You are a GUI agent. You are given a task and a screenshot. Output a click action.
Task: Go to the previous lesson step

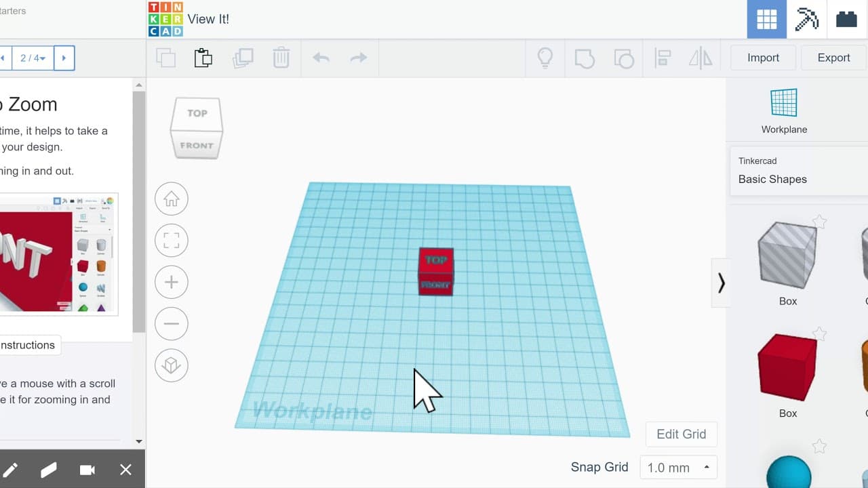3,58
